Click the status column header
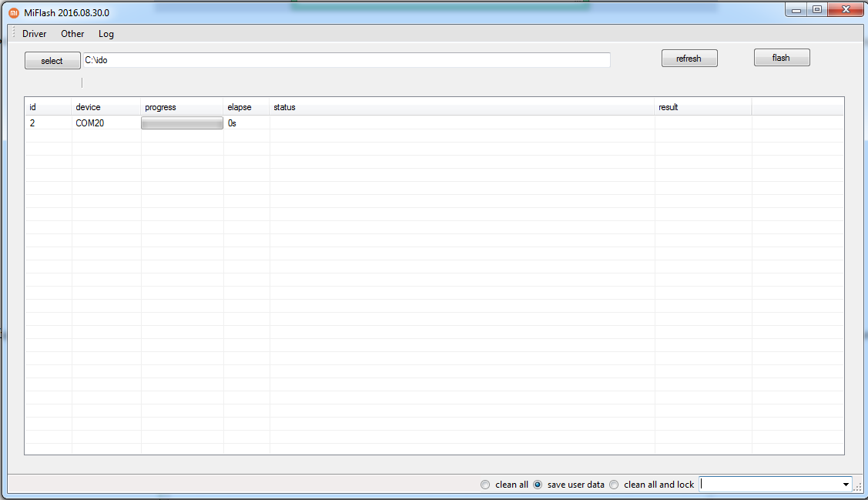Image resolution: width=868 pixels, height=500 pixels. (461, 107)
